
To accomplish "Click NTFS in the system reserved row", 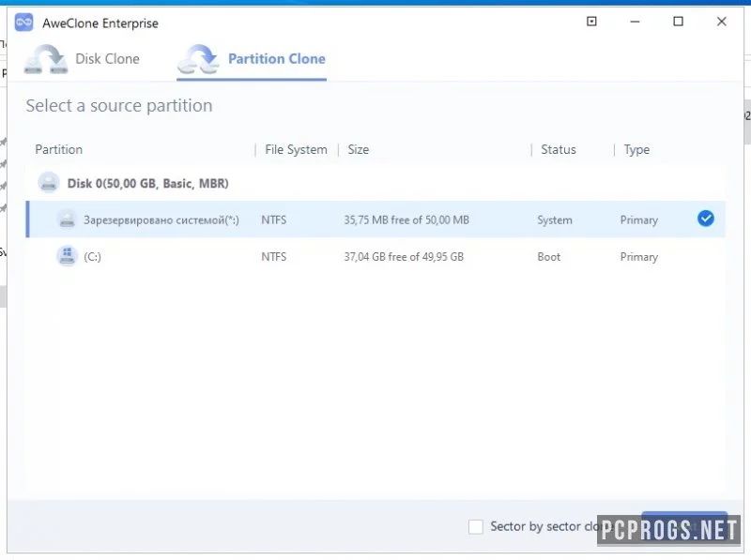I will (274, 219).
